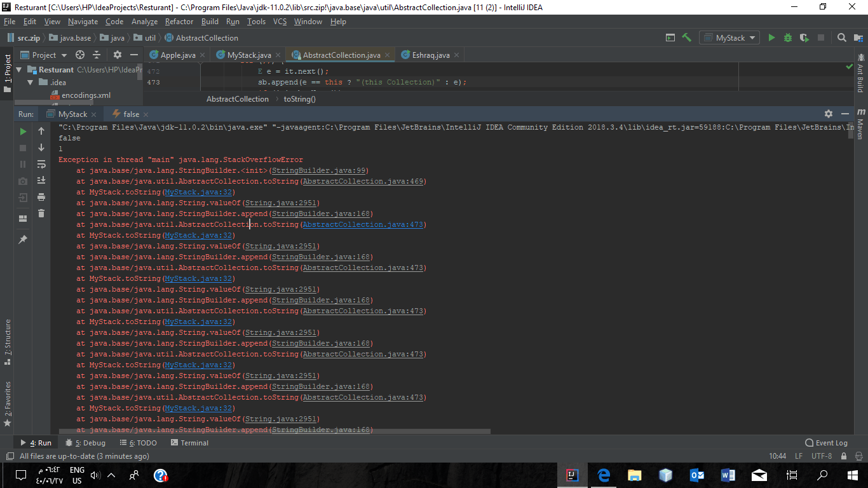Image resolution: width=868 pixels, height=488 pixels.
Task: Click the Run with Coverage shield icon
Action: [804, 37]
